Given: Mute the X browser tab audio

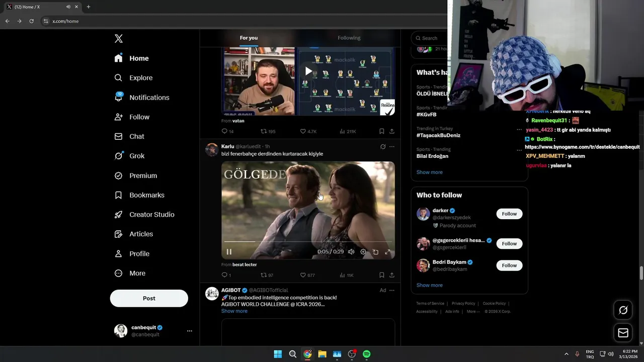Looking at the screenshot, I should tap(68, 7).
